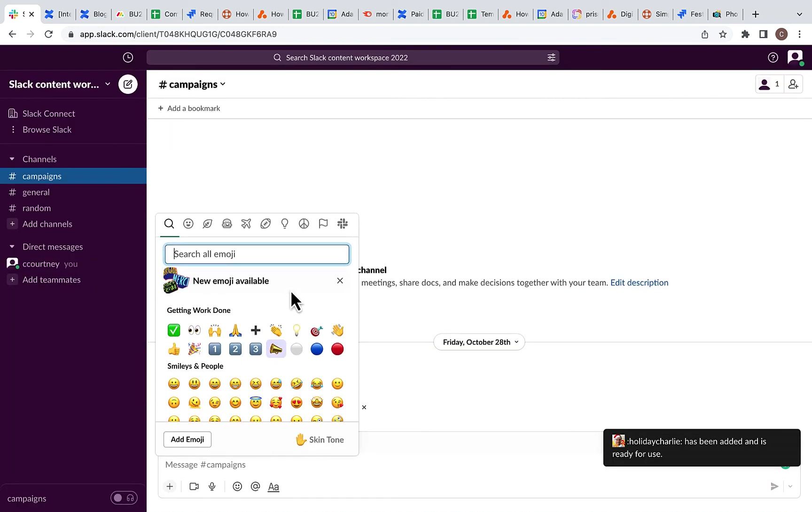
Task: Pick the blue circle emoji
Action: point(317,349)
